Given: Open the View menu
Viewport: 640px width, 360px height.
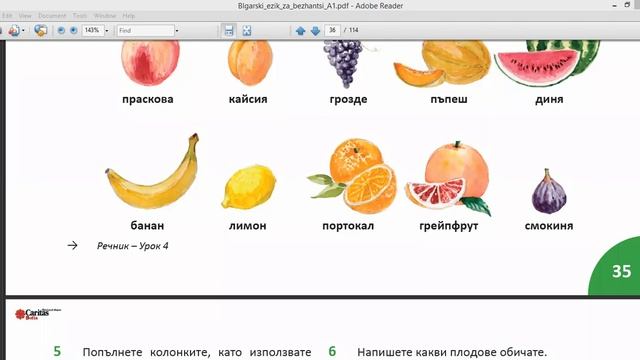Looking at the screenshot, I should (25, 16).
